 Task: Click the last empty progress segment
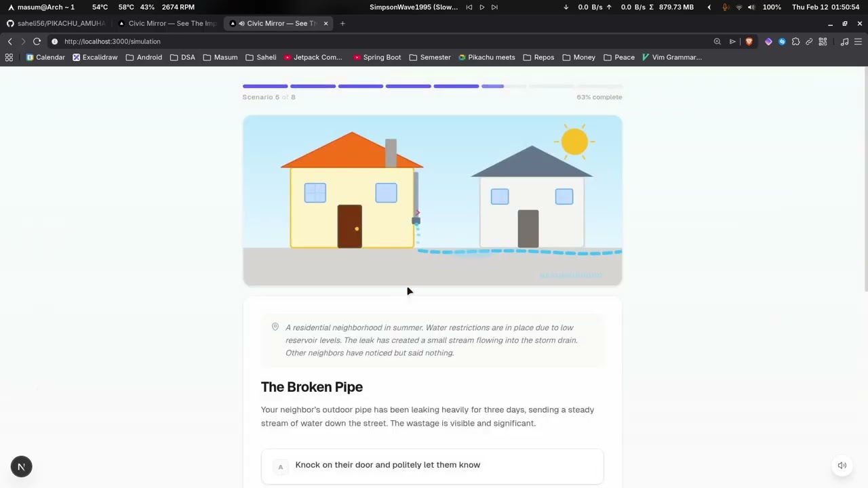pos(599,86)
